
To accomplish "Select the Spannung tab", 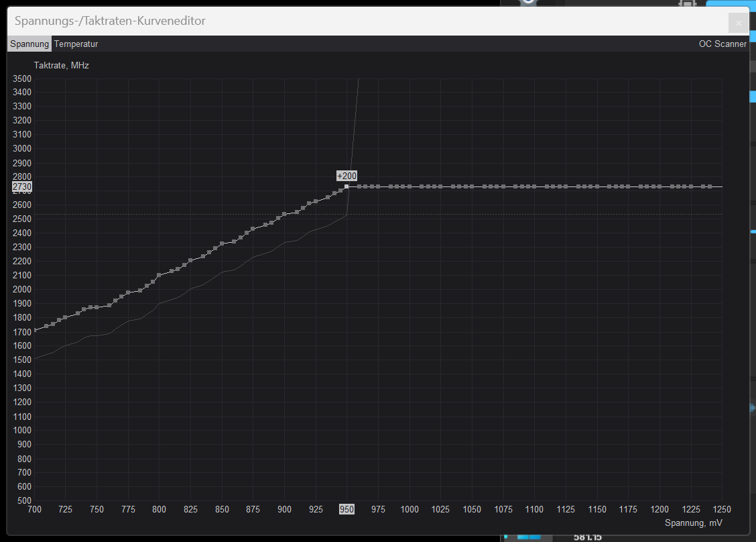I will pyautogui.click(x=29, y=44).
